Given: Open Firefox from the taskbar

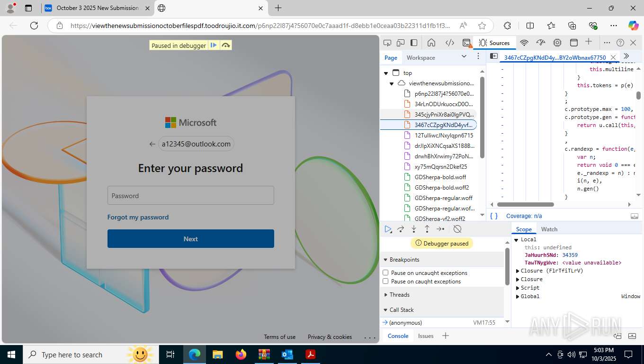Looking at the screenshot, I should 241,354.
